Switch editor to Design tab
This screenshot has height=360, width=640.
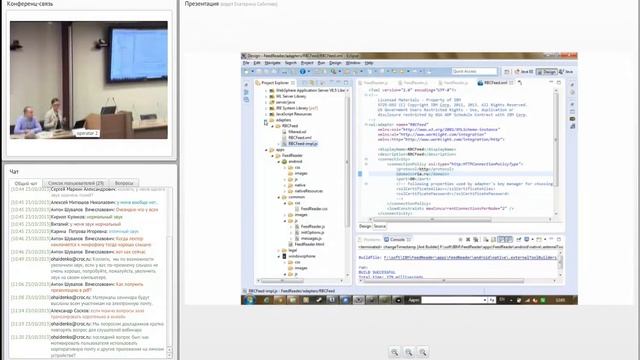tap(365, 226)
